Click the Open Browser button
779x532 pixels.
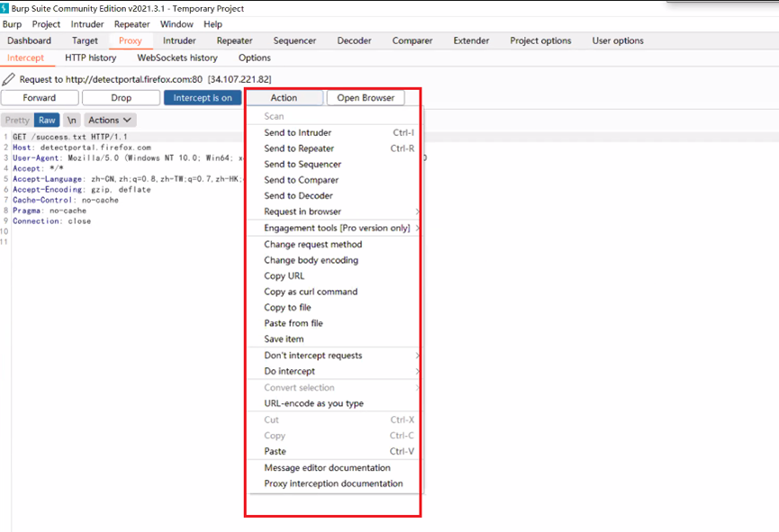coord(366,98)
